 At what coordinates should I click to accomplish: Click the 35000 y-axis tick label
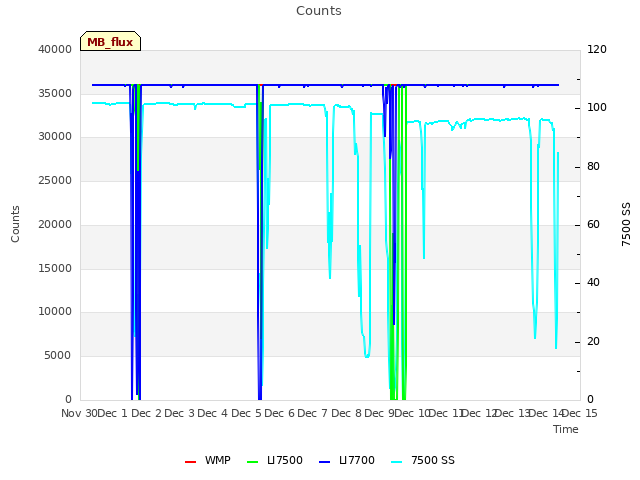pyautogui.click(x=55, y=93)
